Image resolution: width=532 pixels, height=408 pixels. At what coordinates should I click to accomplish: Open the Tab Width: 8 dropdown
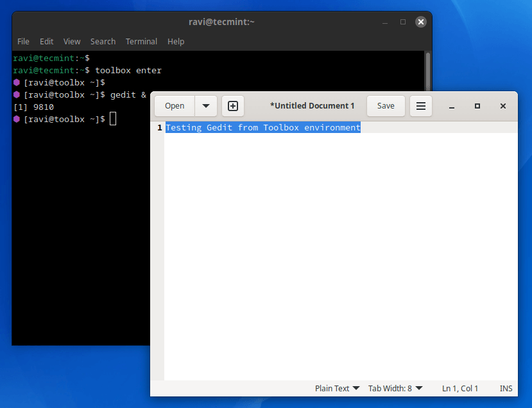tap(393, 388)
